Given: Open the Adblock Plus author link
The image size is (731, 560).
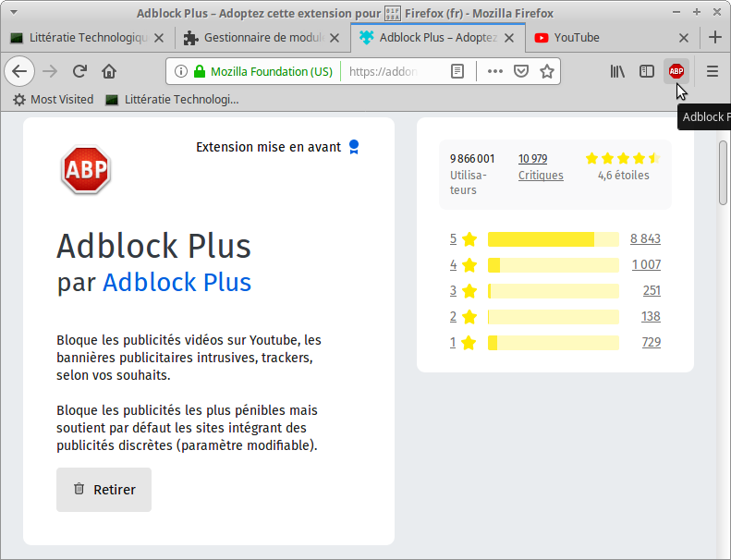Looking at the screenshot, I should (x=177, y=282).
